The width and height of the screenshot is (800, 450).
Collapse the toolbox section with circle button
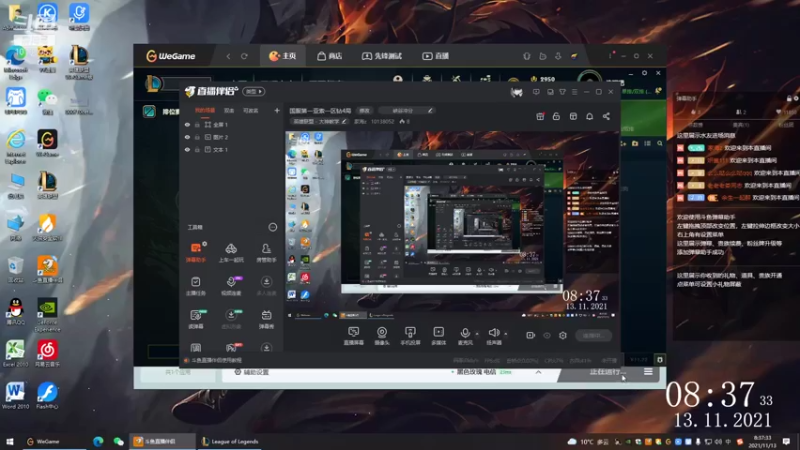(273, 227)
